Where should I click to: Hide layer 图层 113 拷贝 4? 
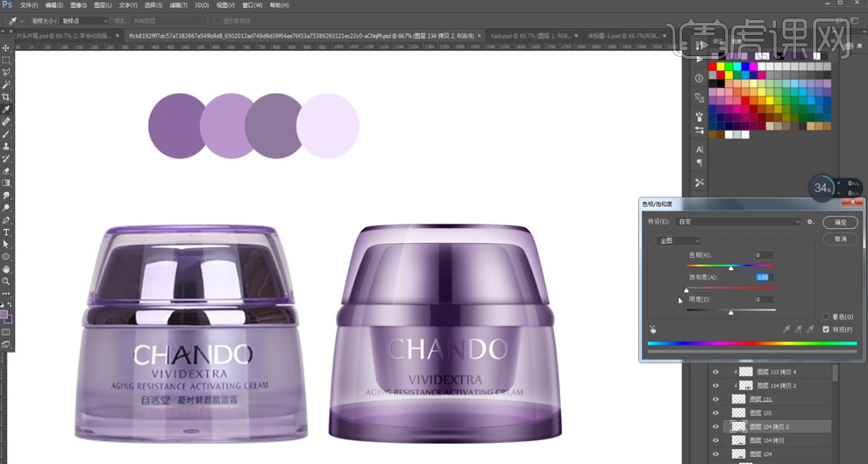point(715,372)
